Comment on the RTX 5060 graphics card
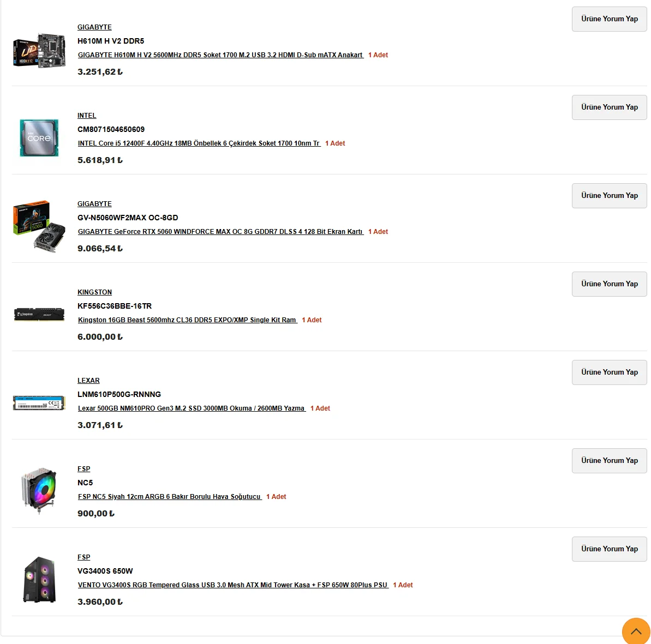The image size is (651, 644). [x=609, y=196]
